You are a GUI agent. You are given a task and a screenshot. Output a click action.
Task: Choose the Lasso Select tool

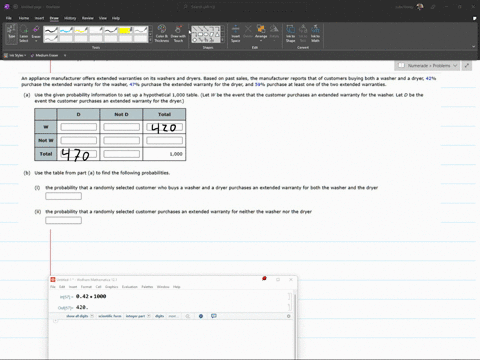24,33
